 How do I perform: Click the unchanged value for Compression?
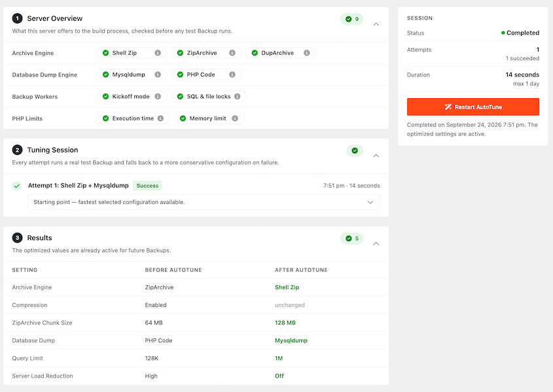tap(290, 305)
